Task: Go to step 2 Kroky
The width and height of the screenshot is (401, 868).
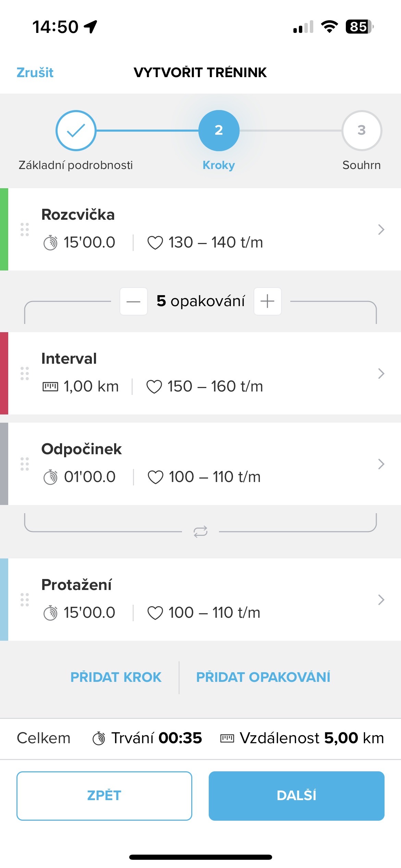Action: pyautogui.click(x=219, y=131)
